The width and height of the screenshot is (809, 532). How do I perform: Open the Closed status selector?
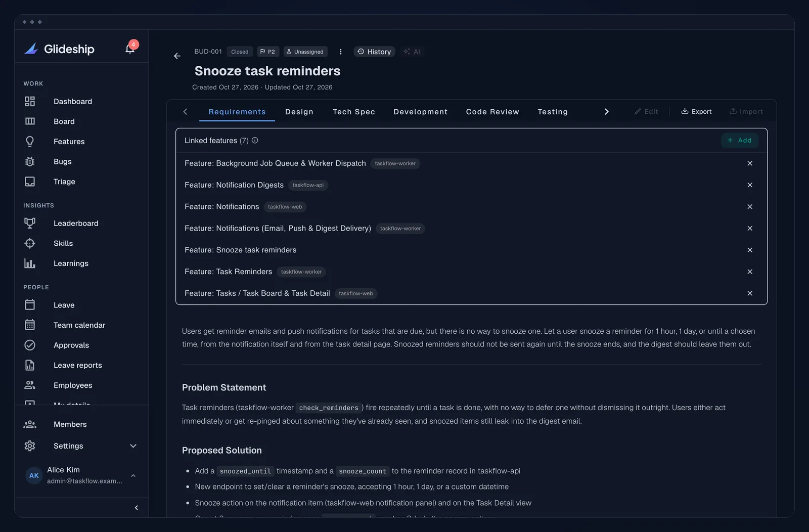click(240, 52)
